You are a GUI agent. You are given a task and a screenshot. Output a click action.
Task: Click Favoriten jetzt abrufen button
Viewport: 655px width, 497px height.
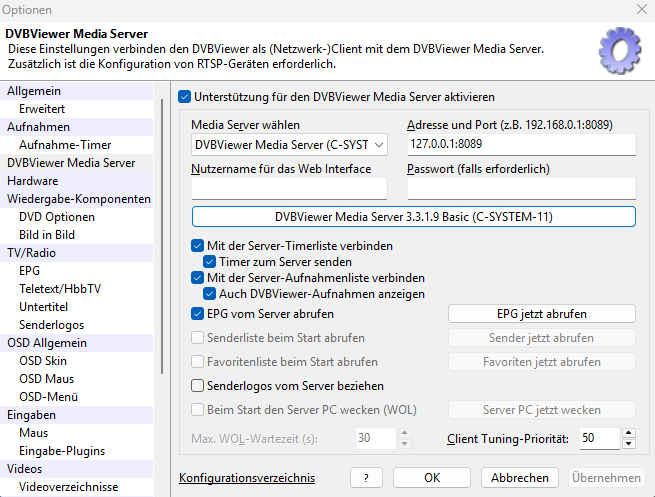coord(542,362)
